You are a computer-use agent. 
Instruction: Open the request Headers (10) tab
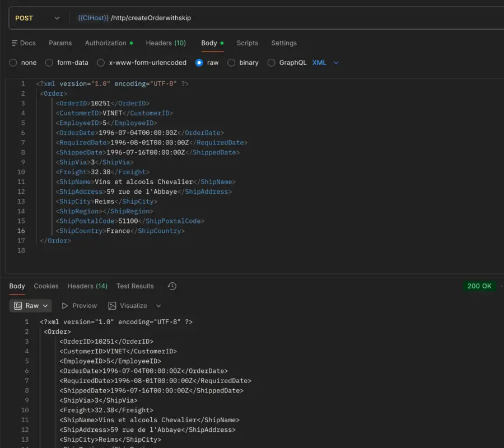166,43
